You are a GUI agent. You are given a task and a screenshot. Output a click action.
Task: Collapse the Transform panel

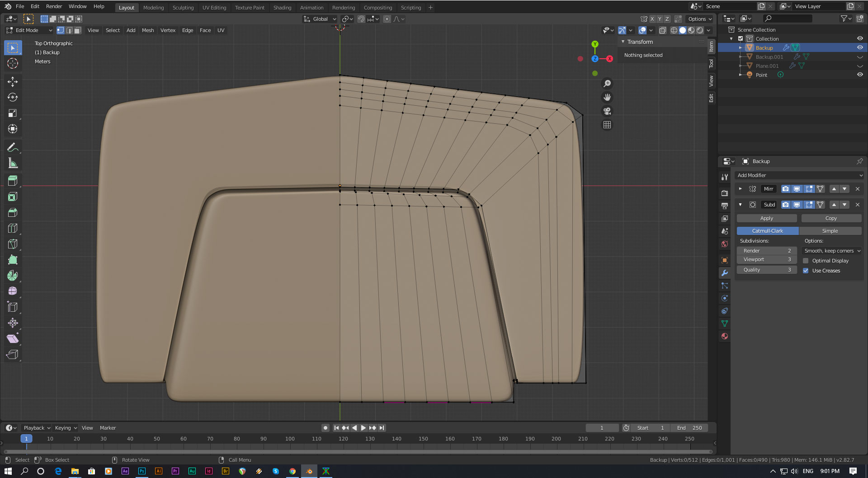click(x=623, y=42)
